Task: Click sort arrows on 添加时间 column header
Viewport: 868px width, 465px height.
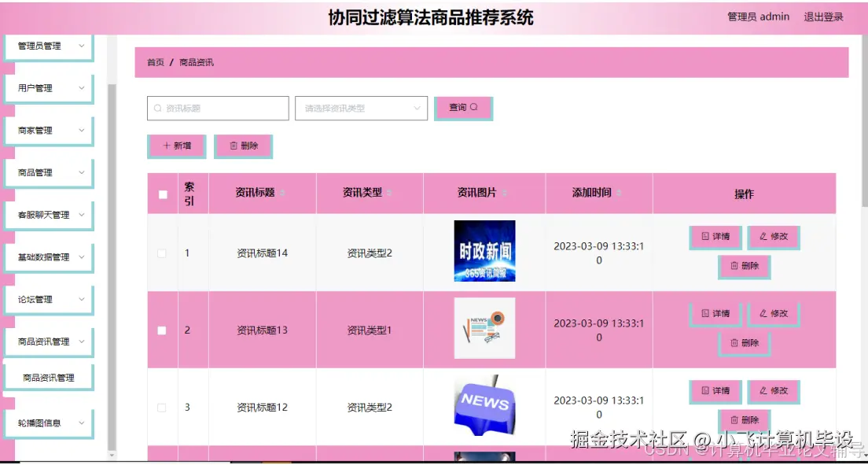Action: [620, 193]
